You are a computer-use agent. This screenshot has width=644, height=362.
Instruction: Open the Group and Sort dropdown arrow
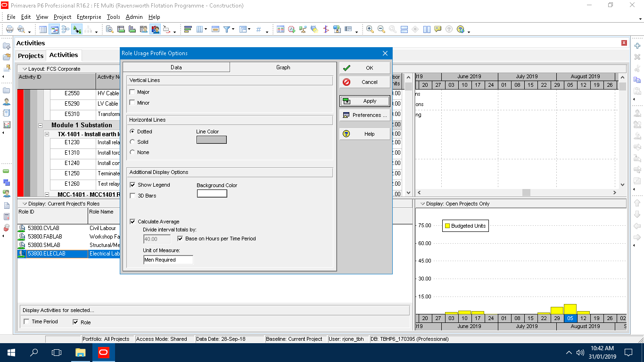coord(249,29)
